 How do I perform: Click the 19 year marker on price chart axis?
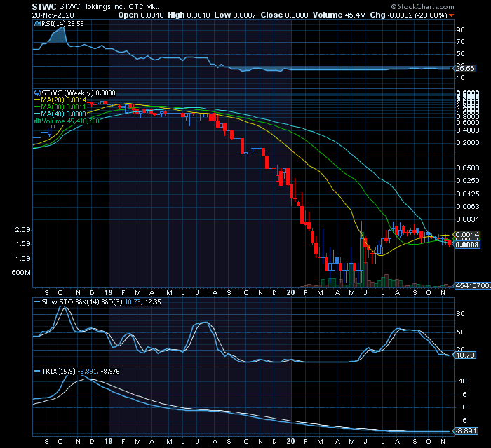[x=108, y=292]
